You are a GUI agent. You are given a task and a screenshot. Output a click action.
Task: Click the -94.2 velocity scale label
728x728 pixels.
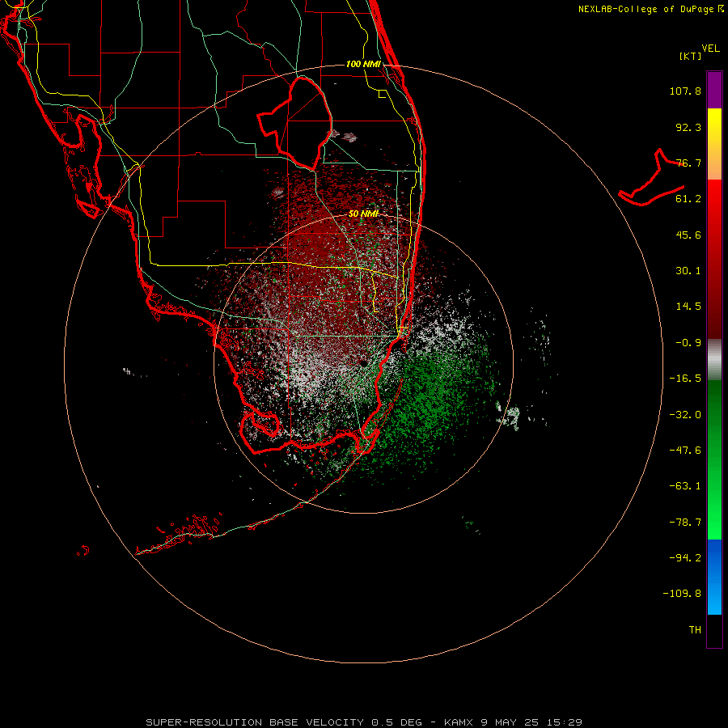685,558
